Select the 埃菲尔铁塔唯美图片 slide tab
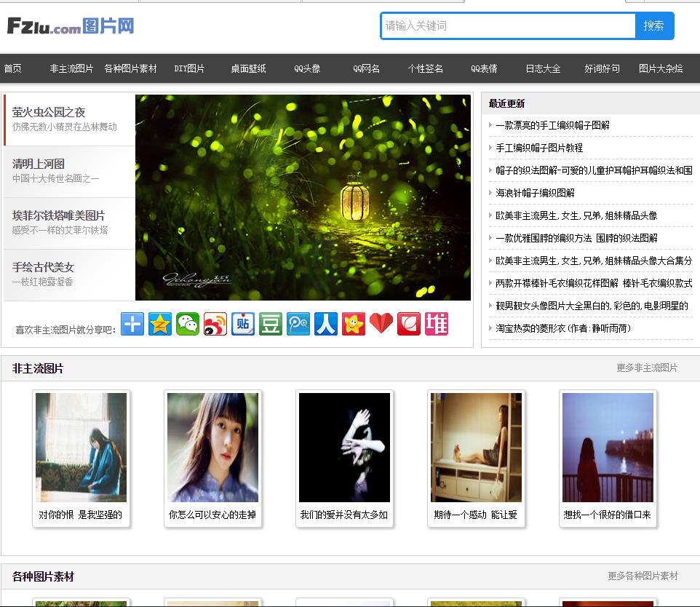Screen dimensions: 700x607 [x=69, y=223]
